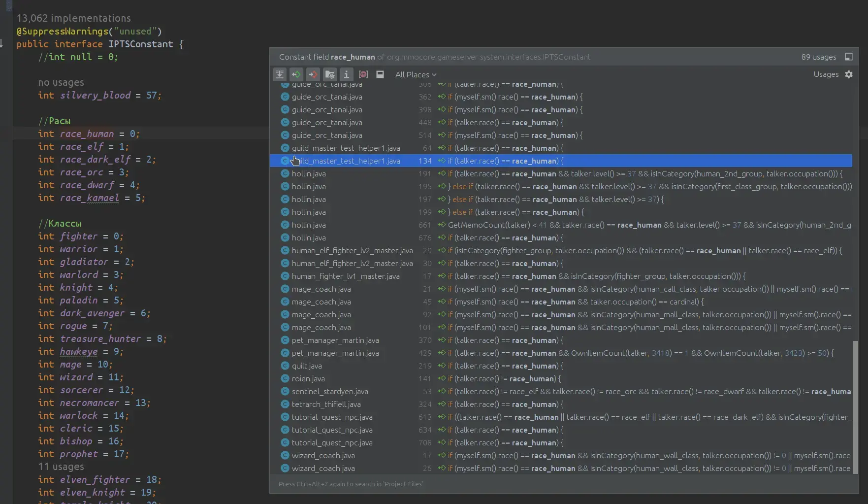Open guide_orc_tanai.java usage at line 362
The width and height of the screenshot is (868, 504).
561,97
